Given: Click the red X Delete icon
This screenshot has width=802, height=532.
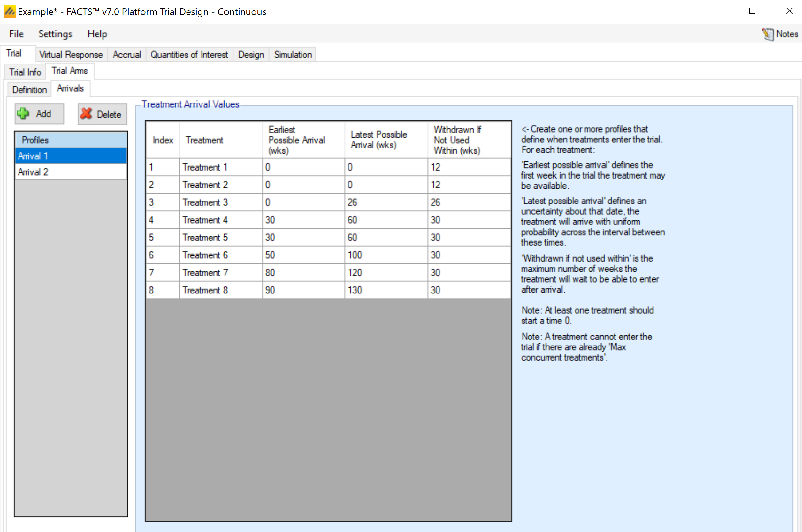Looking at the screenshot, I should (87, 114).
